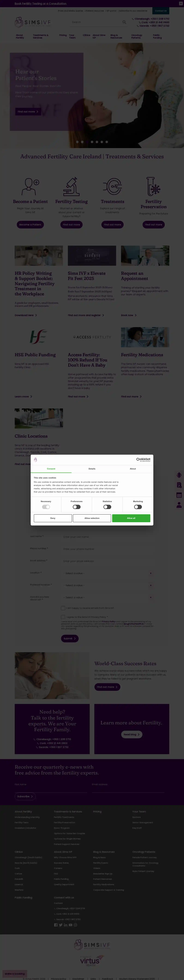Switch on the Marketing cookie toggle
Viewport: 184px width, 980px height.
coord(138,507)
